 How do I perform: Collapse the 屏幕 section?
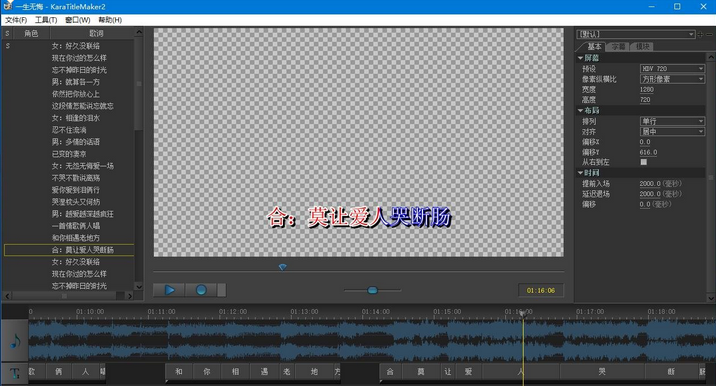pos(580,58)
